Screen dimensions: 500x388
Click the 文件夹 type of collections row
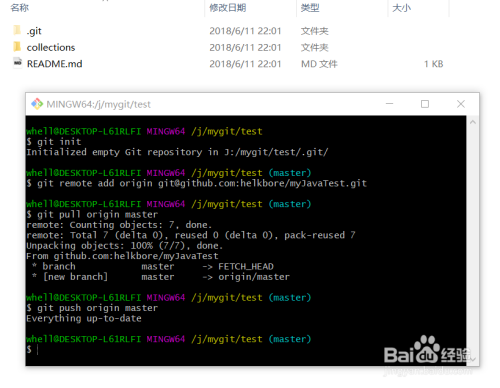tap(315, 48)
